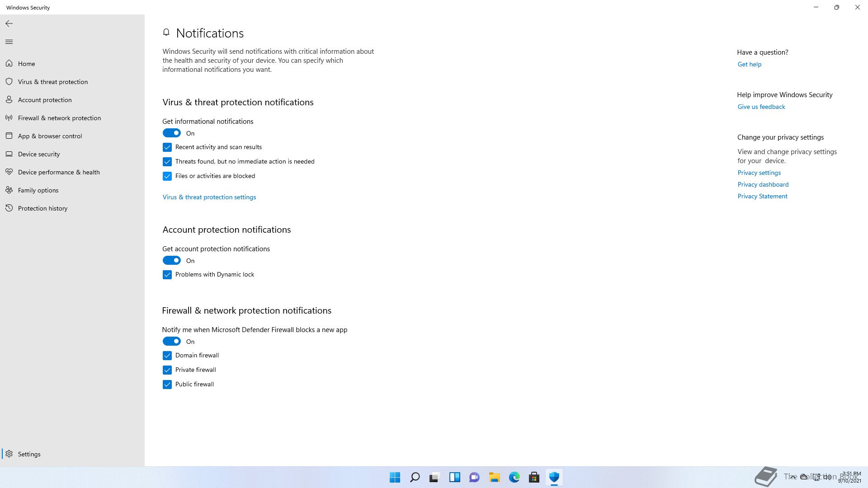Turn off Get informational notifications toggle

(172, 133)
